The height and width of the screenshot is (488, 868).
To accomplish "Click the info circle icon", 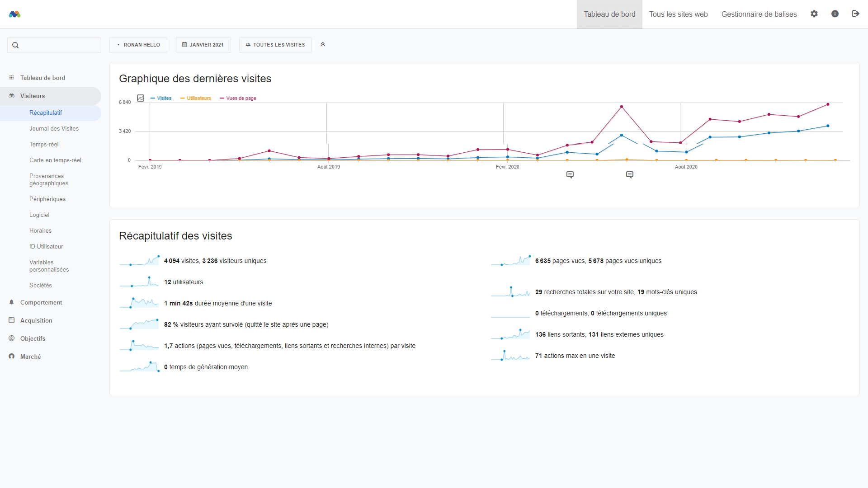I will click(835, 14).
